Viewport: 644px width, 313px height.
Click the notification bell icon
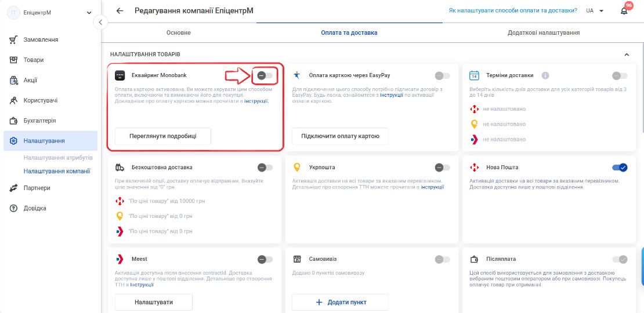coord(624,11)
